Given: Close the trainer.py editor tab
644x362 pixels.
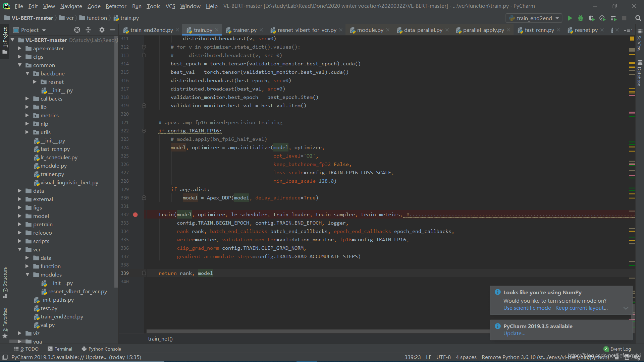Looking at the screenshot, I should tap(261, 30).
